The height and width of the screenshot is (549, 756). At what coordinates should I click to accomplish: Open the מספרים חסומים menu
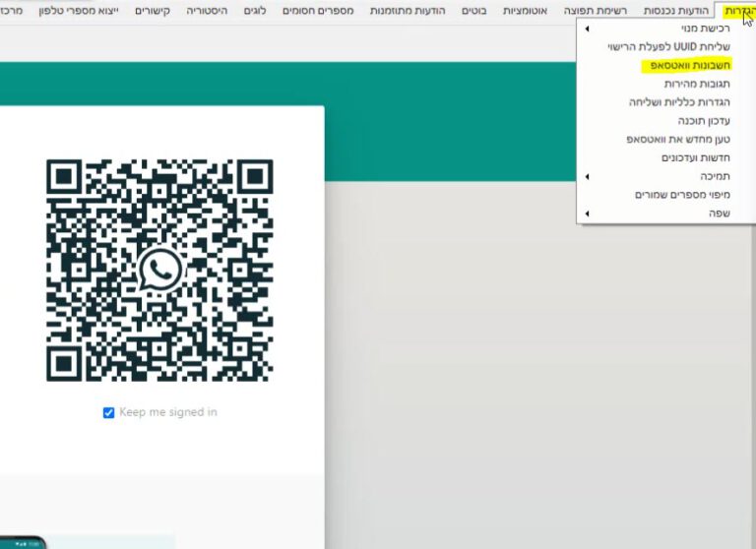pos(318,10)
